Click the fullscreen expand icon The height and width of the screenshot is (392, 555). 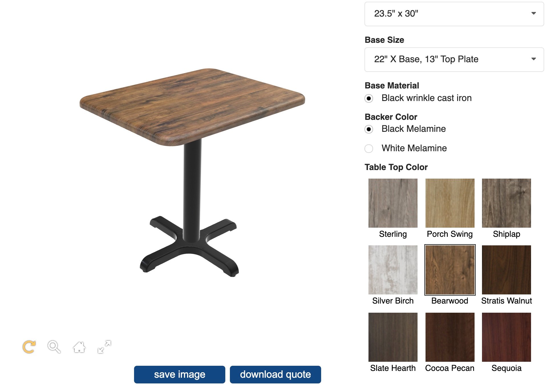tap(105, 347)
